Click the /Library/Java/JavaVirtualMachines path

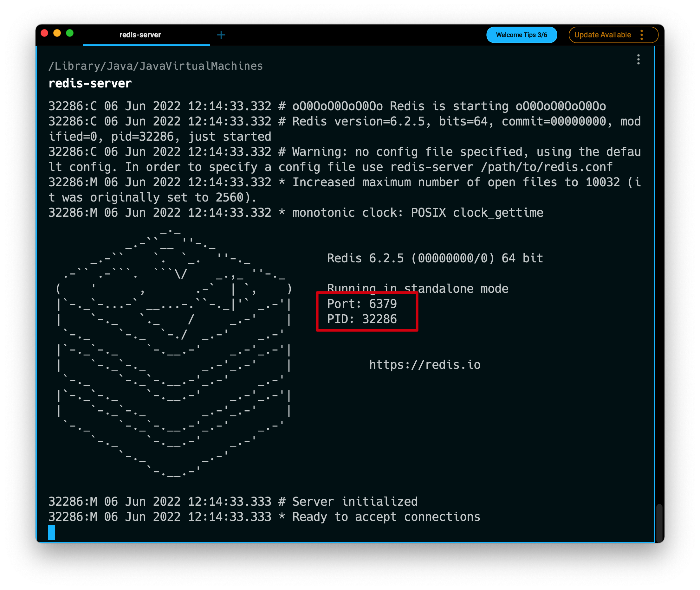pyautogui.click(x=156, y=66)
